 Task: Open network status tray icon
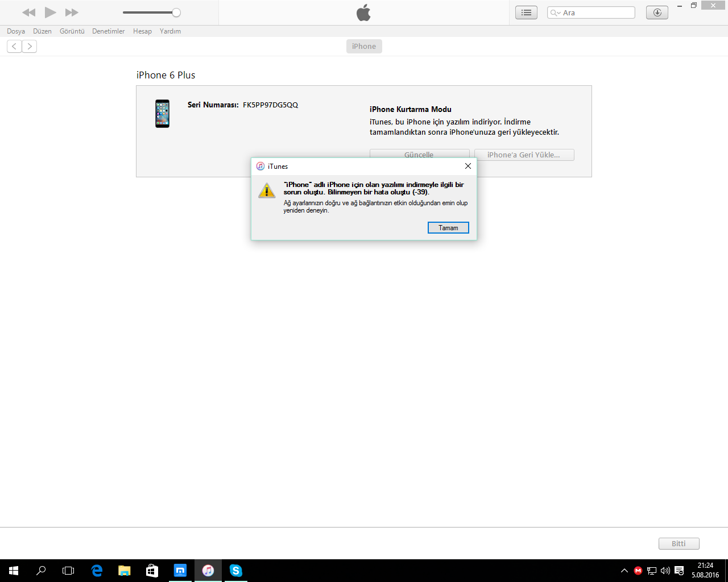click(652, 571)
